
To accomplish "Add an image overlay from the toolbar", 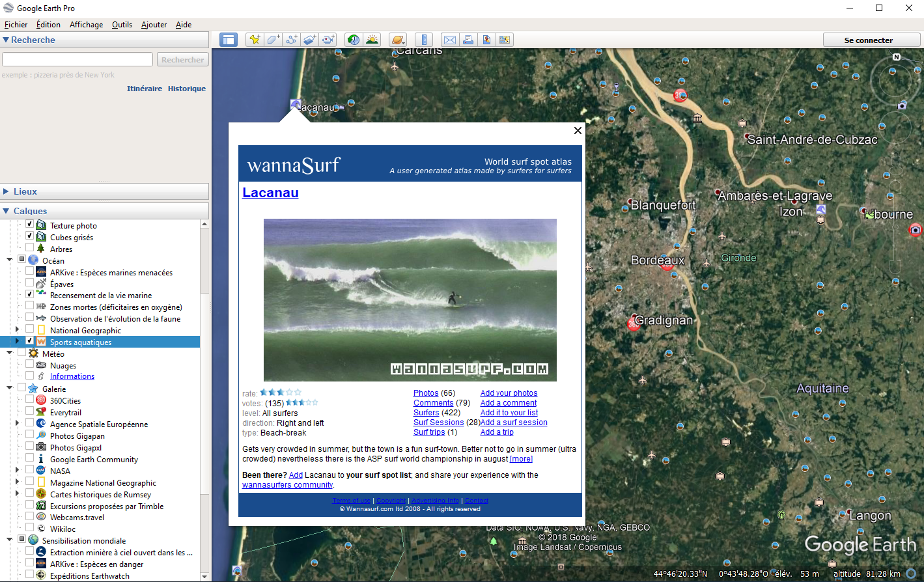I will (309, 40).
